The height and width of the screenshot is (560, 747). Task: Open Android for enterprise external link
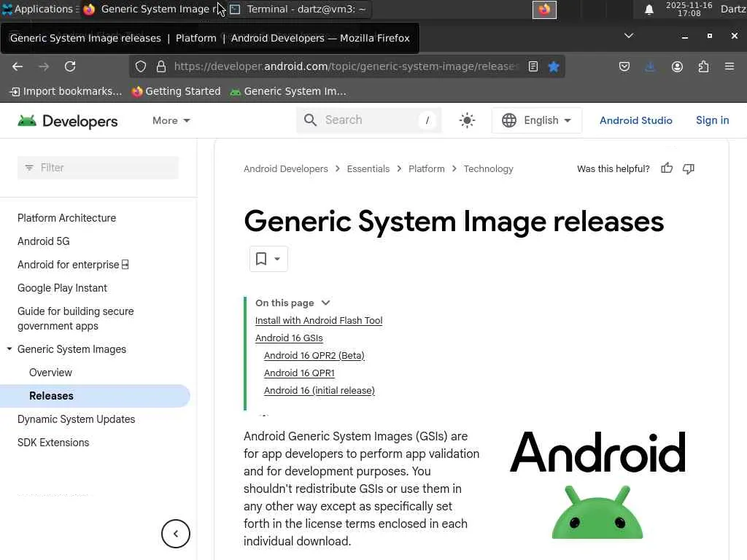click(x=73, y=264)
